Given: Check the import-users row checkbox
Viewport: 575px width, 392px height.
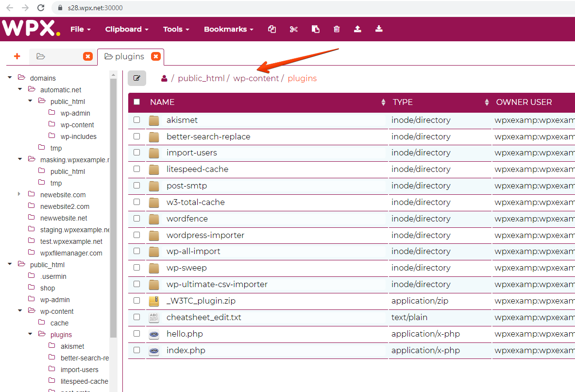Looking at the screenshot, I should click(137, 153).
